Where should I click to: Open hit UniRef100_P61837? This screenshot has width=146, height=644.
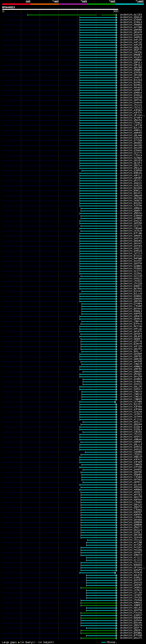coord(131,58)
